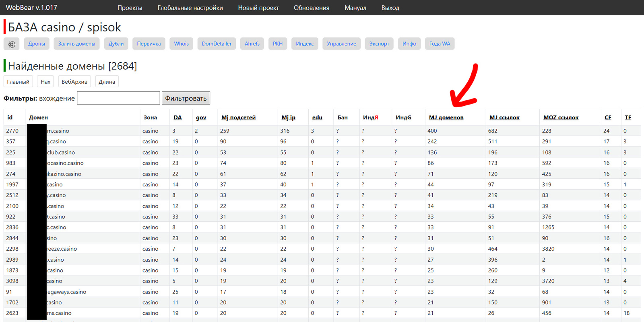
Task: Select the Главный tab
Action: (x=18, y=82)
